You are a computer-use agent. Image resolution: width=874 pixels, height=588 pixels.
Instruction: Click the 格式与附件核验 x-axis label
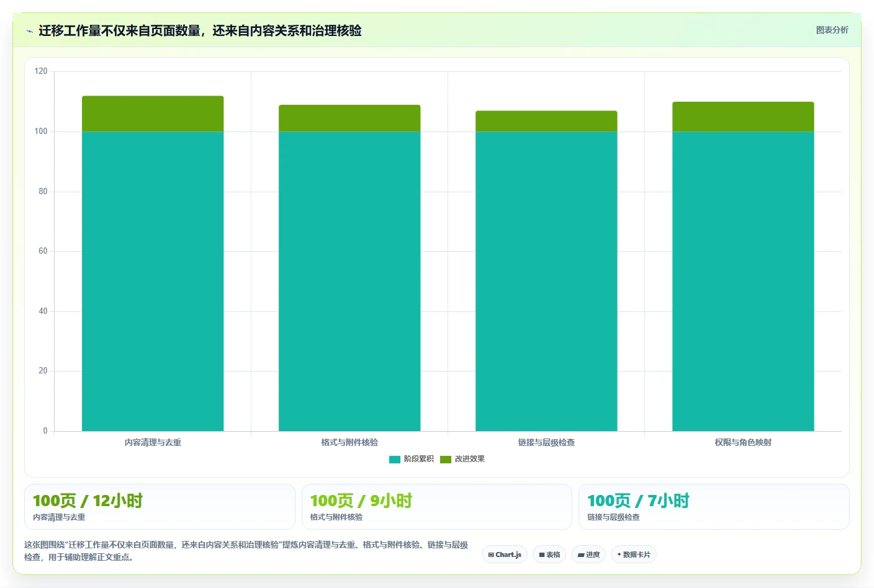(349, 442)
